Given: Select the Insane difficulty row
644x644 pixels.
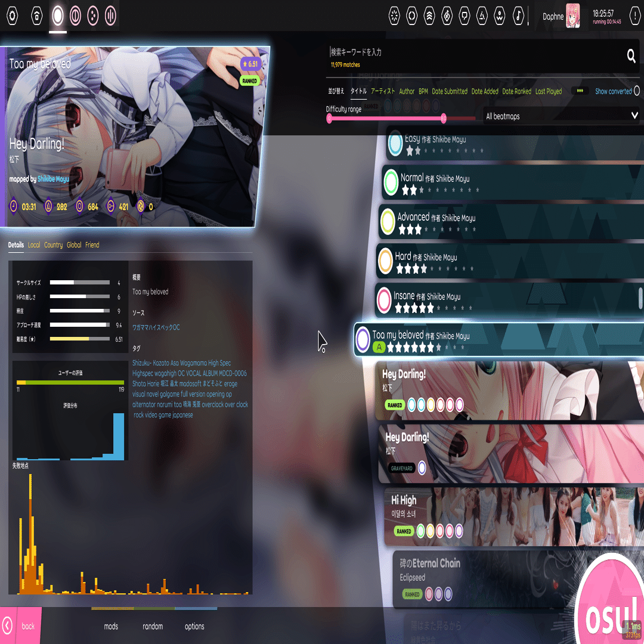Looking at the screenshot, I should (x=509, y=300).
